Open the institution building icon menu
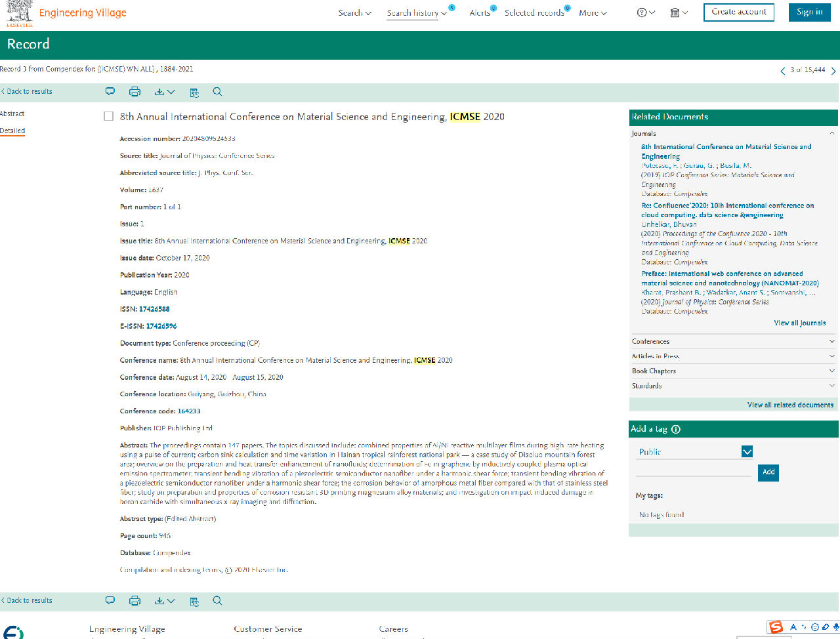Image resolution: width=840 pixels, height=639 pixels. [x=679, y=12]
